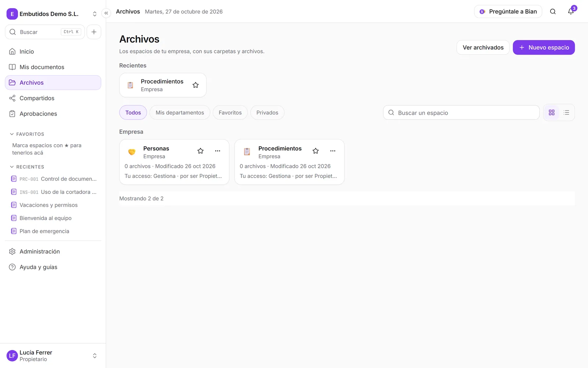Click the Compartidos share icon

pos(12,98)
